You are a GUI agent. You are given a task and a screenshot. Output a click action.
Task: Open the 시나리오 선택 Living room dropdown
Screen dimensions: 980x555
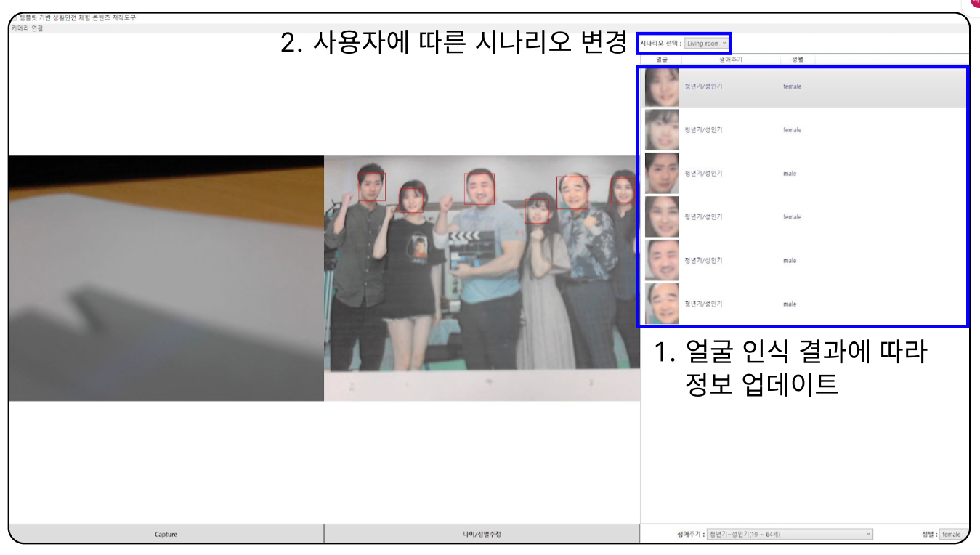pyautogui.click(x=706, y=44)
